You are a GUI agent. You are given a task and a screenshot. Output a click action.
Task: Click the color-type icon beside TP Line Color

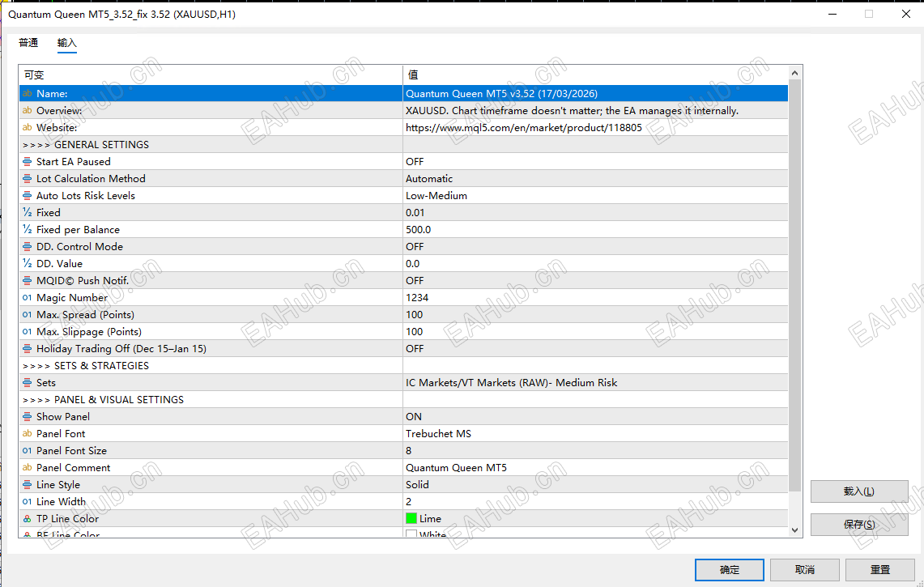pos(27,519)
